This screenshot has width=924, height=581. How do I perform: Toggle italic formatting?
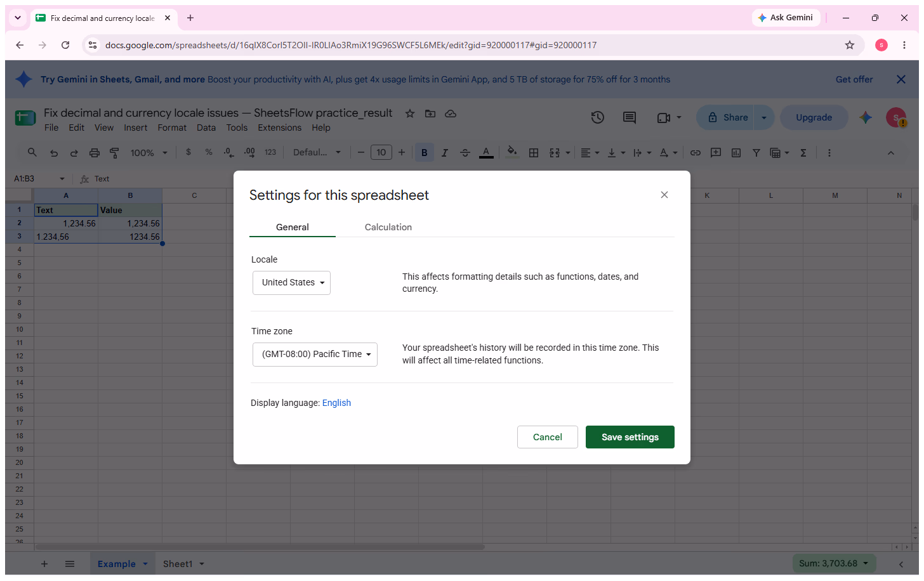pos(445,153)
